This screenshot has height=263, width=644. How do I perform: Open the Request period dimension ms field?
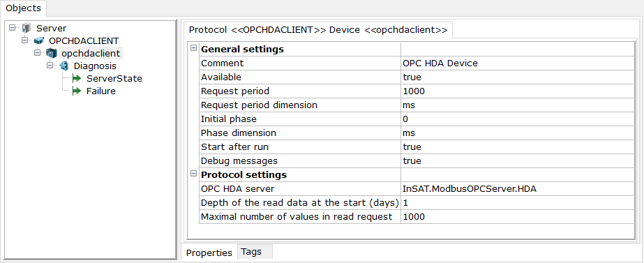tap(517, 105)
